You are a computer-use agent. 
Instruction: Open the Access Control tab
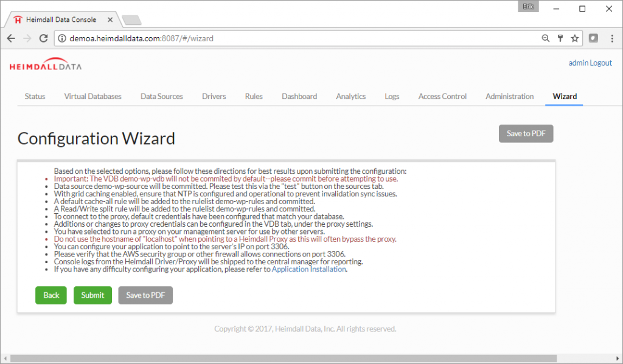[x=442, y=97]
